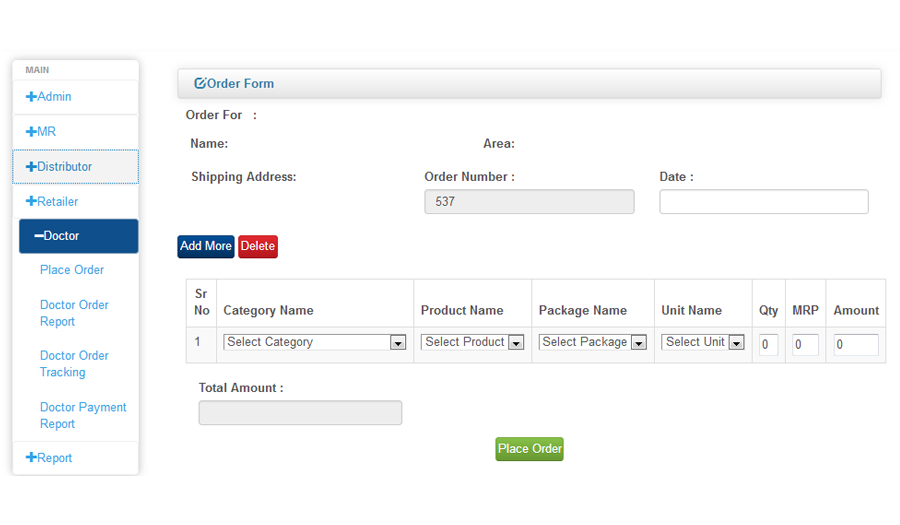900x525 pixels.
Task: Open the Select Unit dropdown
Action: point(703,343)
